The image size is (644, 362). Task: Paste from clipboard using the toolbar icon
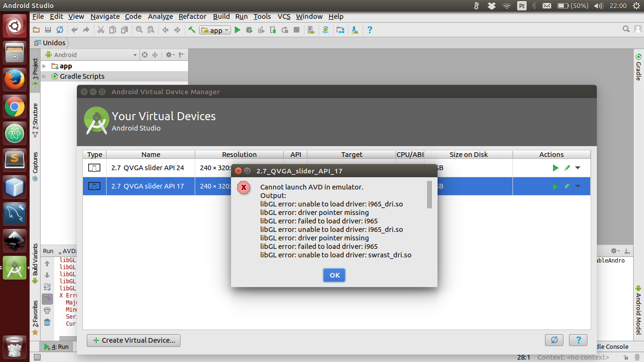[x=124, y=30]
